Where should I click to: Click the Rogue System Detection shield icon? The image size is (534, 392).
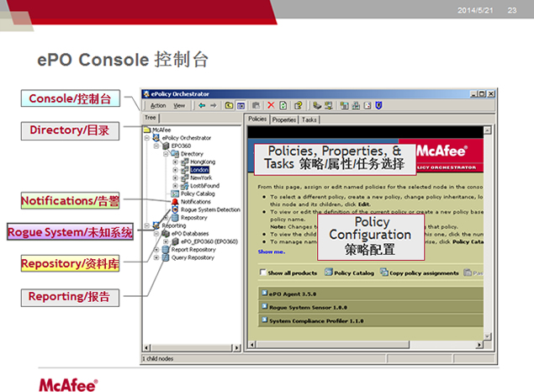pyautogui.click(x=175, y=209)
